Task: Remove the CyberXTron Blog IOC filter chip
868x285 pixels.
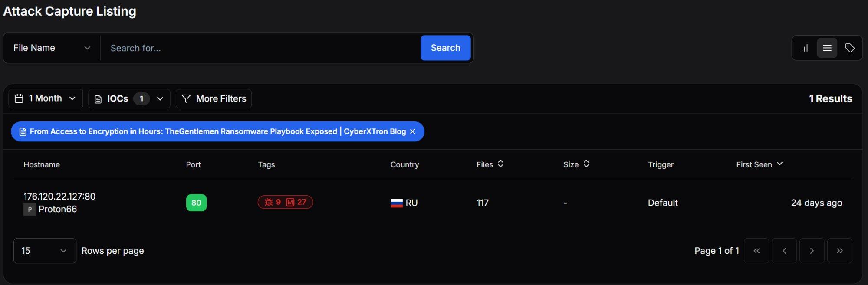Action: pyautogui.click(x=412, y=131)
